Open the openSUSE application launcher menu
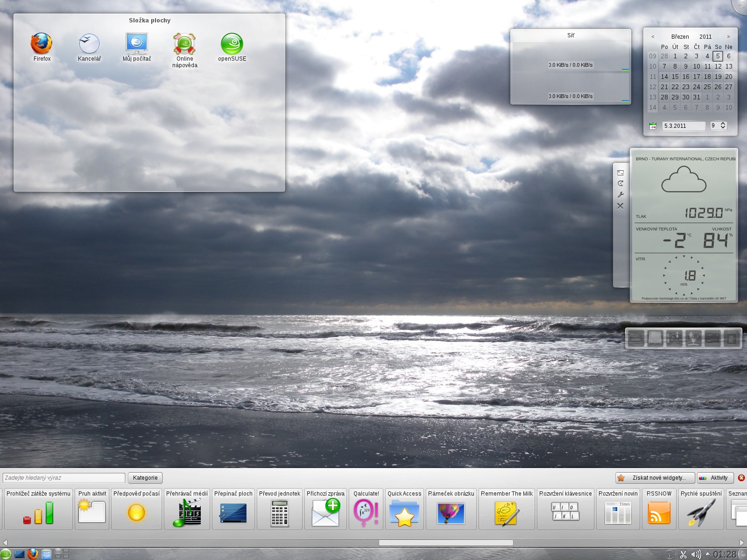The width and height of the screenshot is (747, 560). 6,554
